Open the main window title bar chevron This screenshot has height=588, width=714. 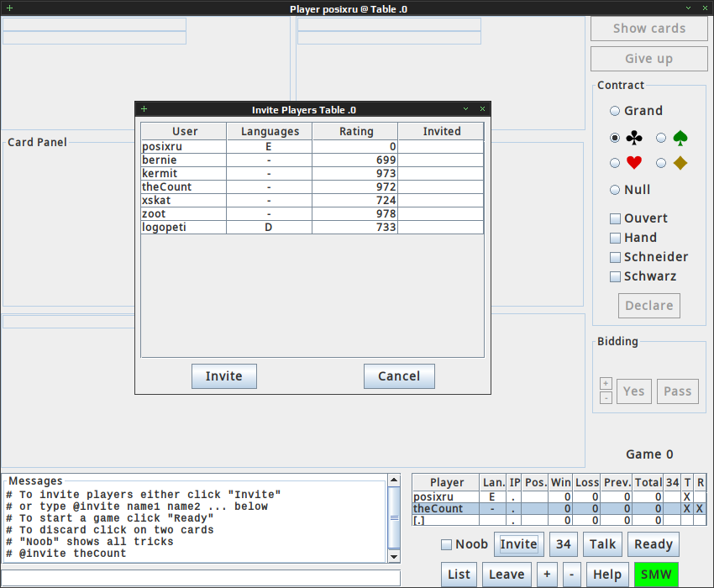688,8
